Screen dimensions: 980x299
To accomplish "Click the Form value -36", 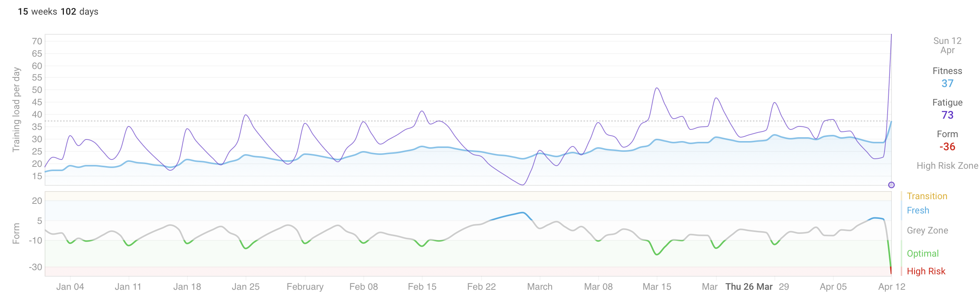I will click(x=947, y=147).
